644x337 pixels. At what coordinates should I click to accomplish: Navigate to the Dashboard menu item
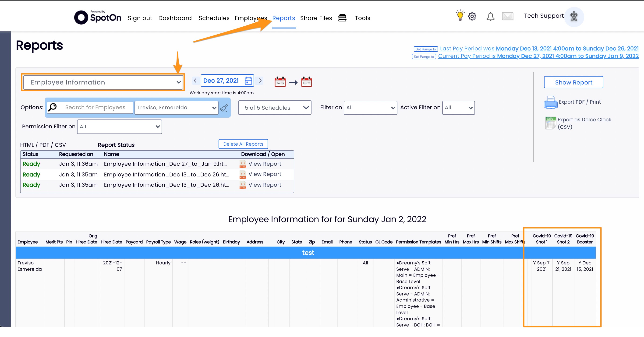click(175, 18)
